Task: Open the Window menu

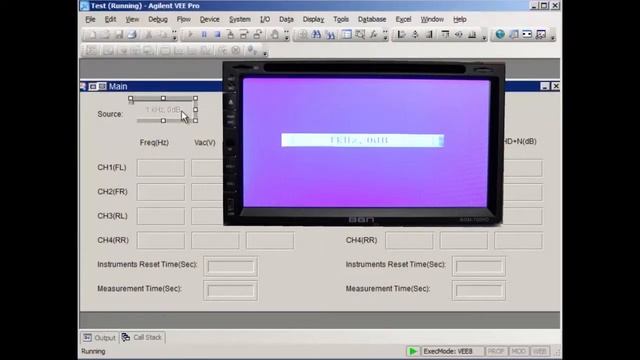Action: 432,19
